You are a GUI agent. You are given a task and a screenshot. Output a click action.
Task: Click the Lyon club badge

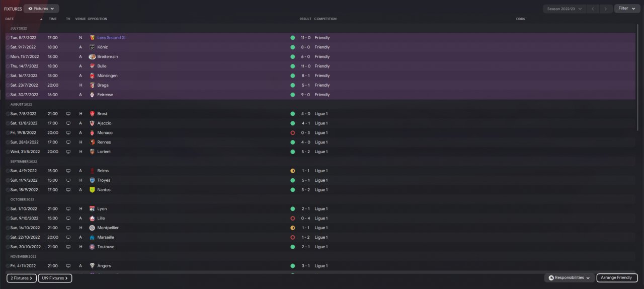pyautogui.click(x=92, y=209)
